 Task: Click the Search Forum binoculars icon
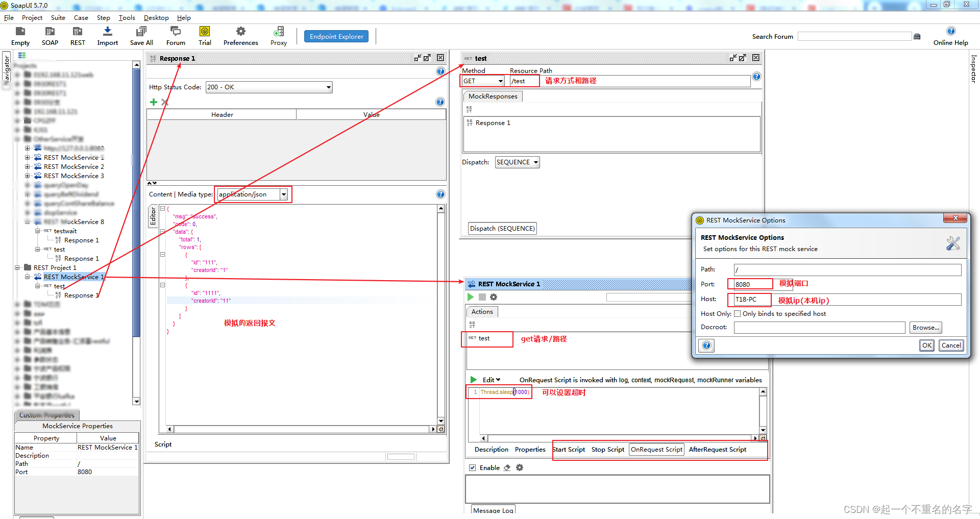[917, 36]
